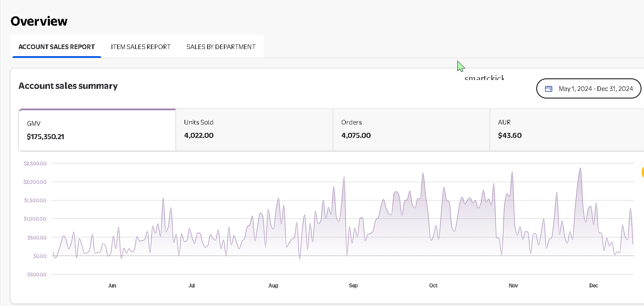Switch to the Account Sales Report tab
Screen dimensions: 644x306
(57, 47)
